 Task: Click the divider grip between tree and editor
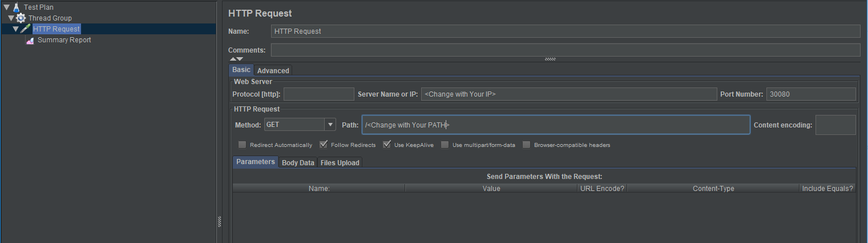[x=219, y=221]
